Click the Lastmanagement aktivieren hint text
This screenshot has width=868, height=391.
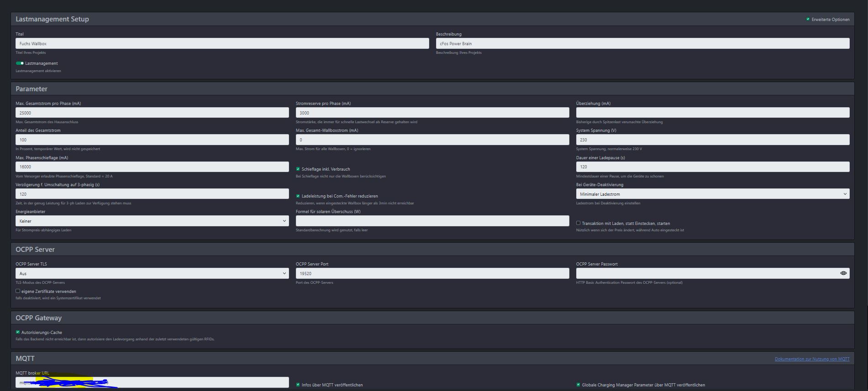pos(38,71)
